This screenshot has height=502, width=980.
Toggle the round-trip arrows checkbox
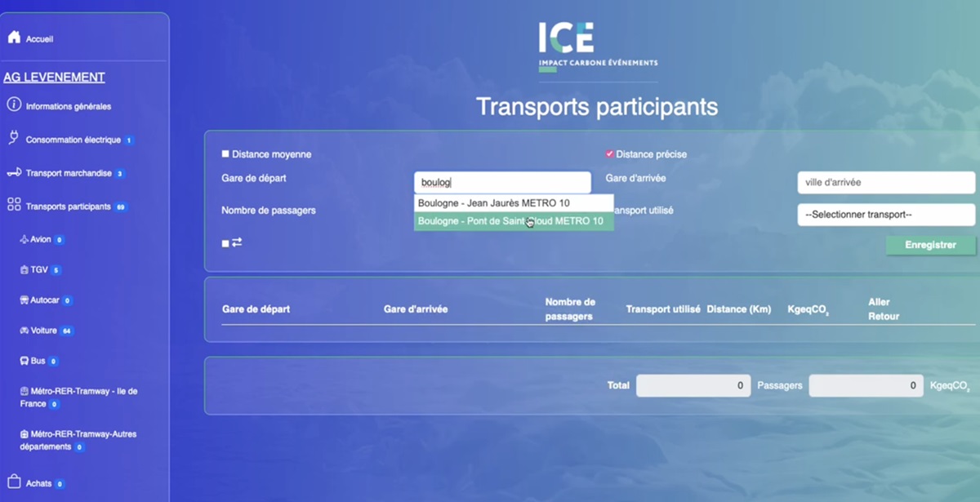click(225, 243)
